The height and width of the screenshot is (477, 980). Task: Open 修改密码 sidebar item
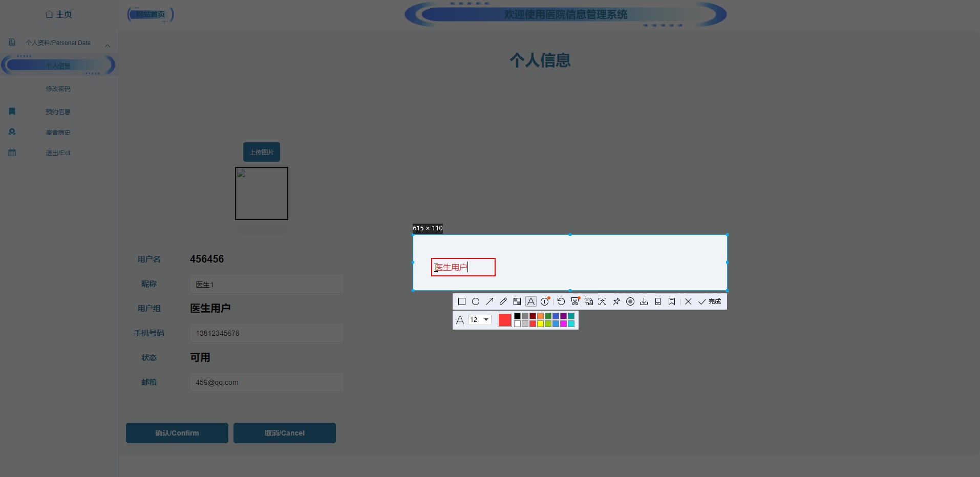58,89
